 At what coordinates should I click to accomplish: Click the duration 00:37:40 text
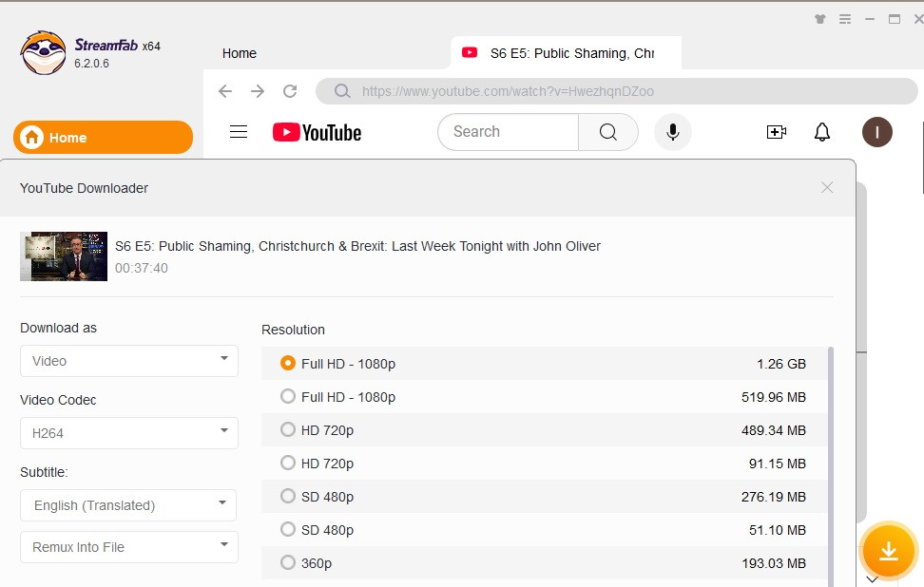point(142,268)
